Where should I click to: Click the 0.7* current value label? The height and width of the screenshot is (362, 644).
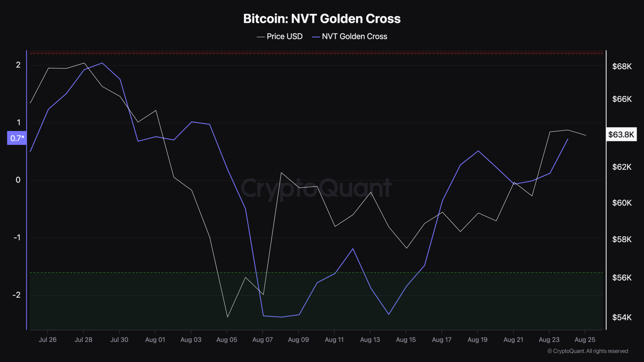pyautogui.click(x=17, y=138)
